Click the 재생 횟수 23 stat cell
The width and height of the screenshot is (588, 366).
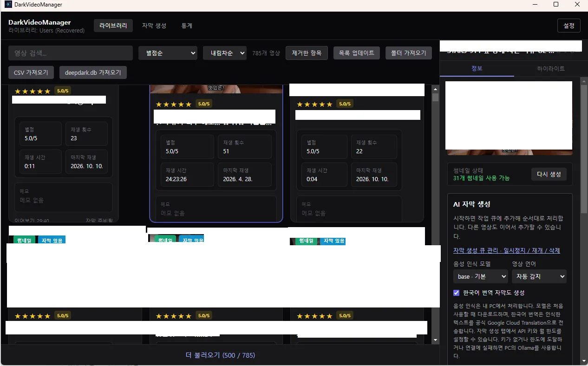click(x=86, y=134)
